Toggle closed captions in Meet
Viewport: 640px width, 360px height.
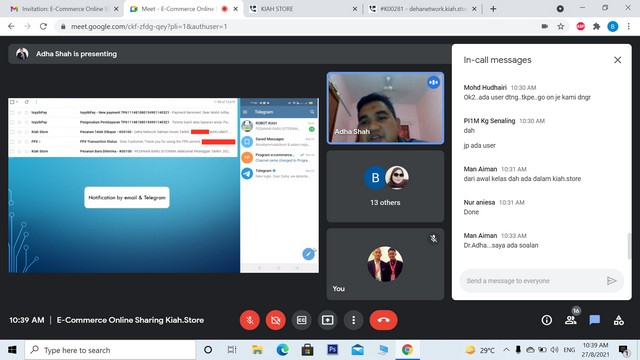coord(302,320)
